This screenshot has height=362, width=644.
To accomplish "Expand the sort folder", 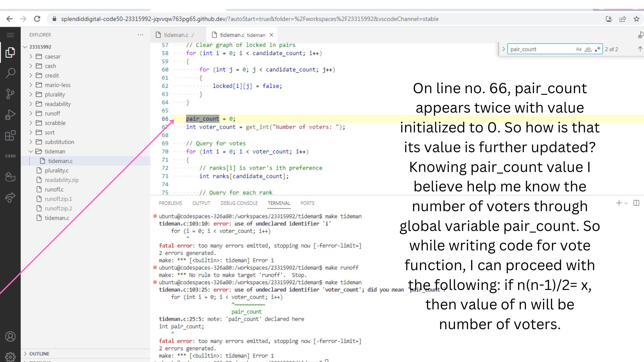I will point(31,132).
